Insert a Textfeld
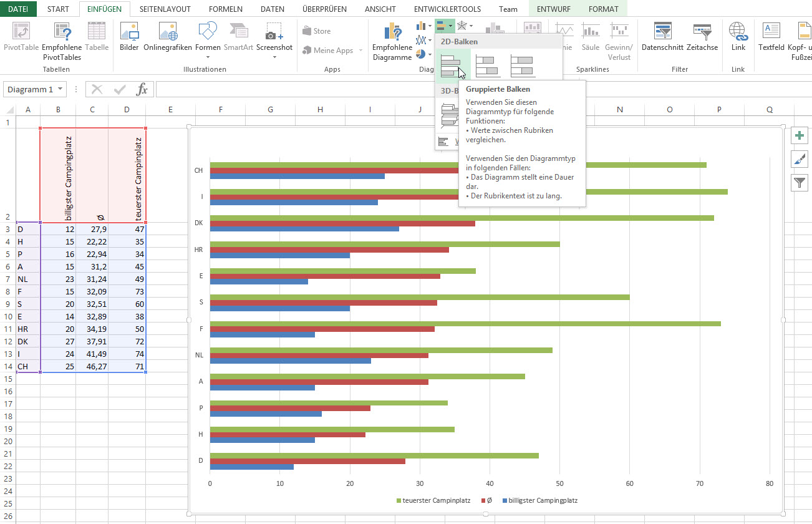 (771, 37)
